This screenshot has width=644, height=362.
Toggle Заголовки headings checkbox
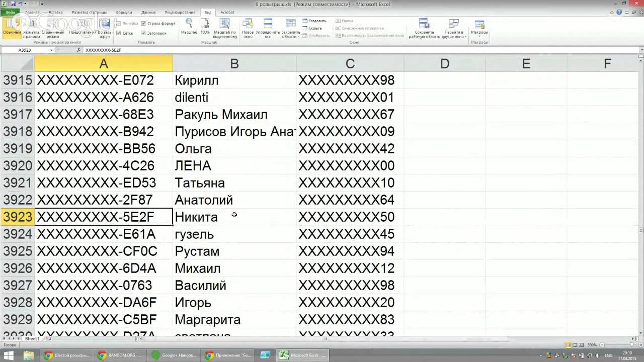(153, 33)
